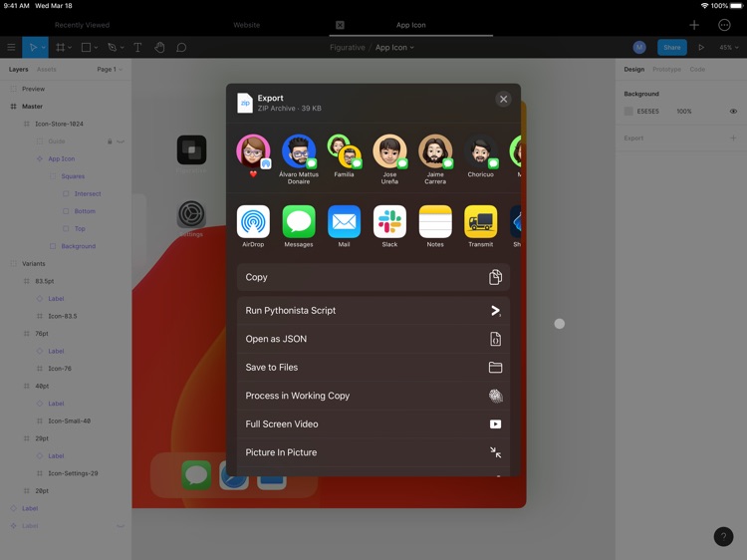Click the user avatar M
747x560 pixels.
639,47
